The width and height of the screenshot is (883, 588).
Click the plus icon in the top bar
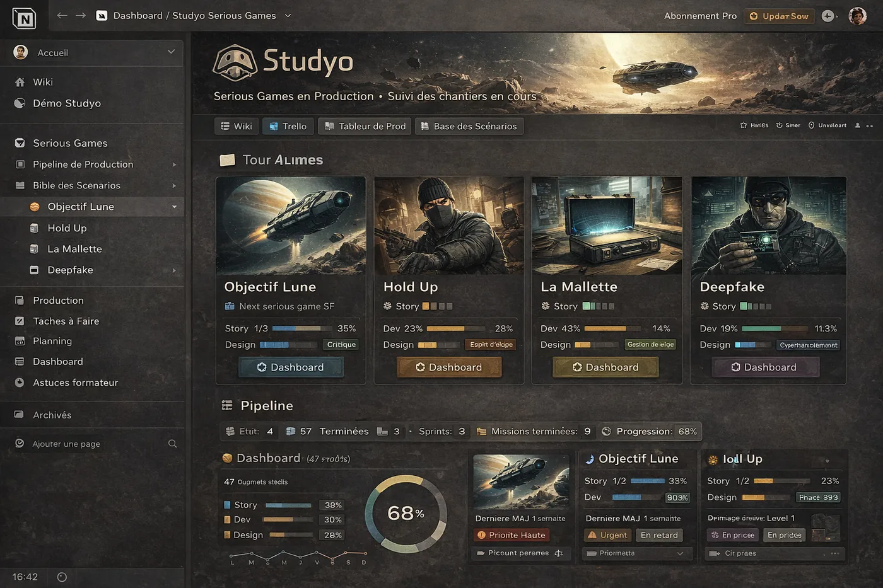click(x=827, y=16)
